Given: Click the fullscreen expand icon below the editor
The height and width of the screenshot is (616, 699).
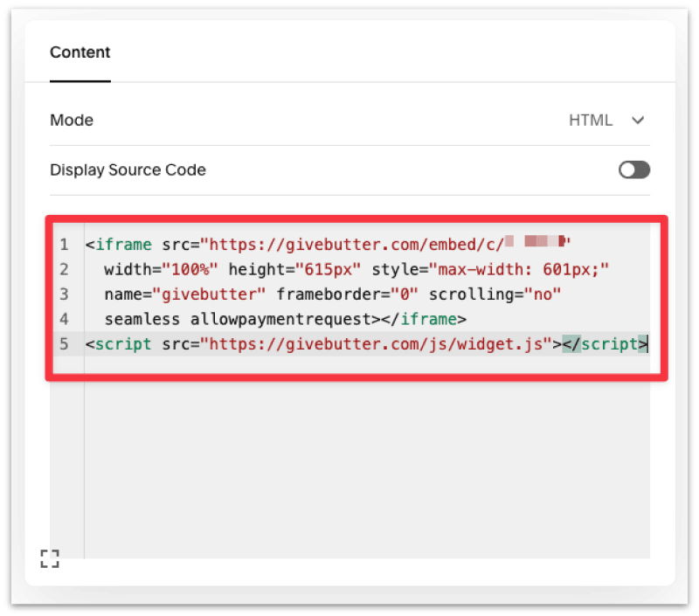Looking at the screenshot, I should click(50, 558).
